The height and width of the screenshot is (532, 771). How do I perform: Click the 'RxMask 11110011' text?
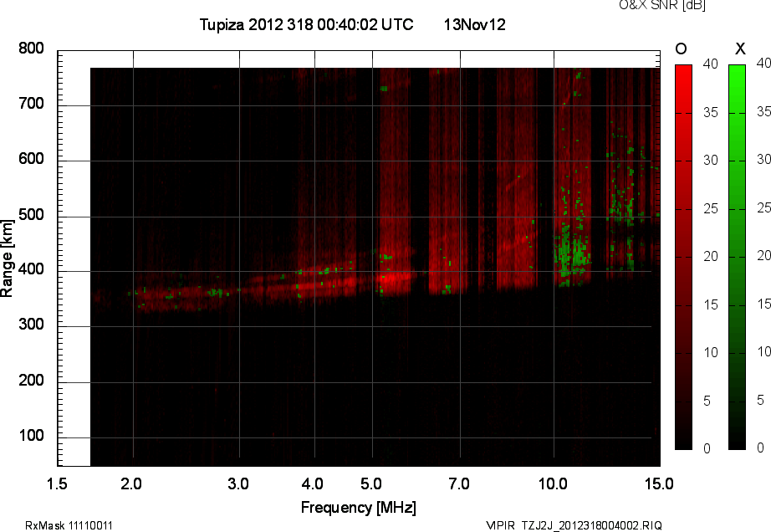[x=69, y=525]
